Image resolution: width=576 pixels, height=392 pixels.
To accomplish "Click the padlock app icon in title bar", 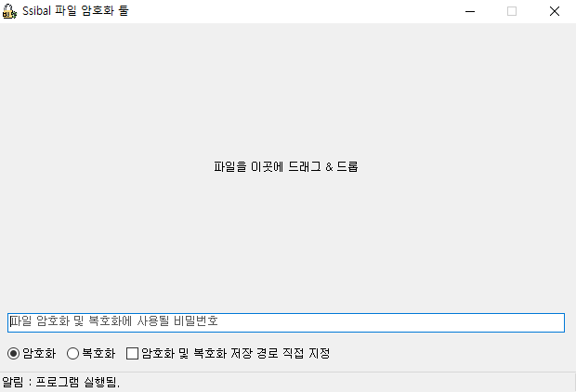I will tap(9, 11).
